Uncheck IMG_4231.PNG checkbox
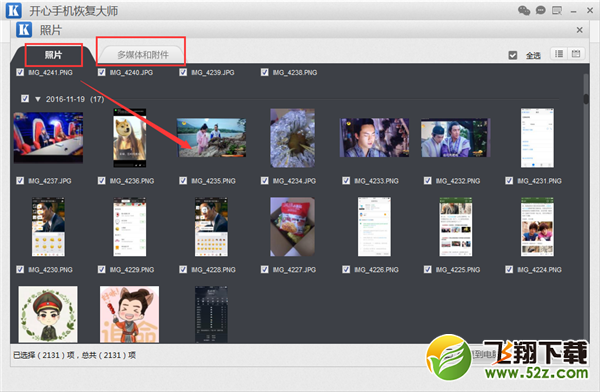The image size is (600, 392). [x=509, y=180]
